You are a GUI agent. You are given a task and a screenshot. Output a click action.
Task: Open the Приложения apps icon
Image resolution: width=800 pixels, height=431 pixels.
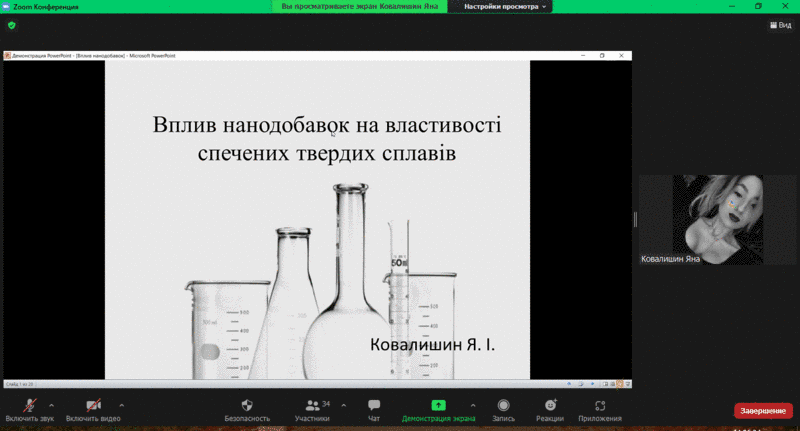(600, 405)
